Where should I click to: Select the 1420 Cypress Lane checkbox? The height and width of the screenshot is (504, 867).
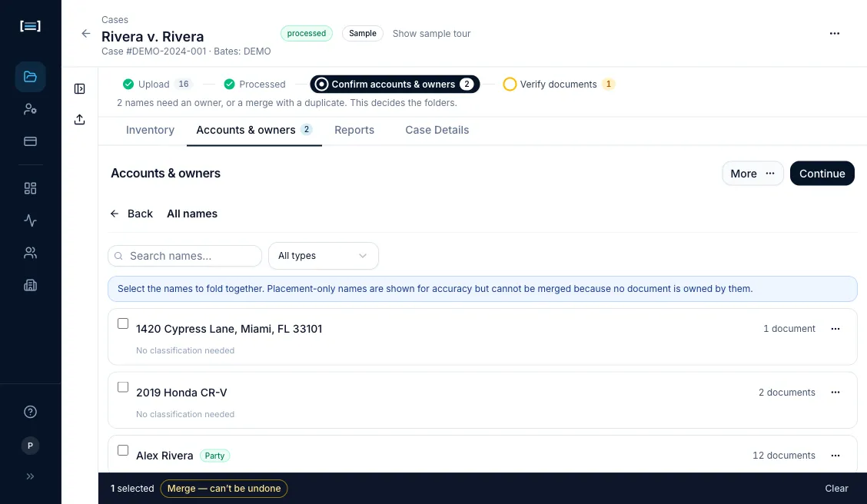point(123,323)
